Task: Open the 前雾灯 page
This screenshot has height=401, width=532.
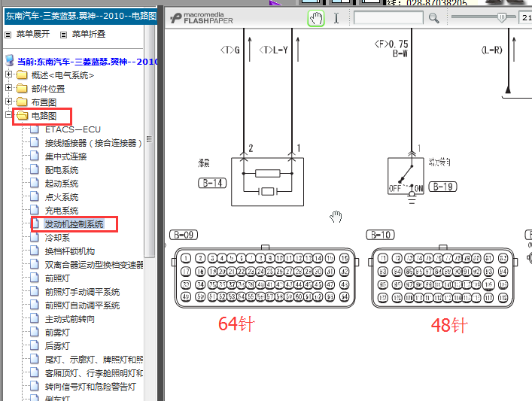Action: click(x=57, y=333)
